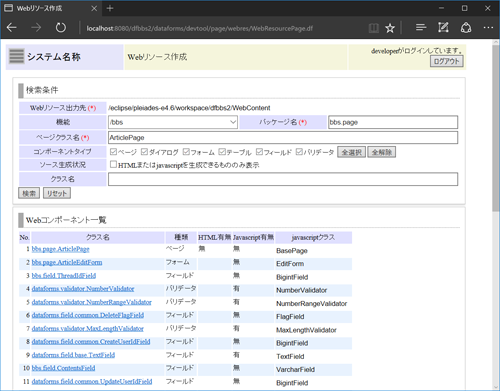This screenshot has height=391, width=500.
Task: Reload the page with refresh icon
Action: pos(61,28)
